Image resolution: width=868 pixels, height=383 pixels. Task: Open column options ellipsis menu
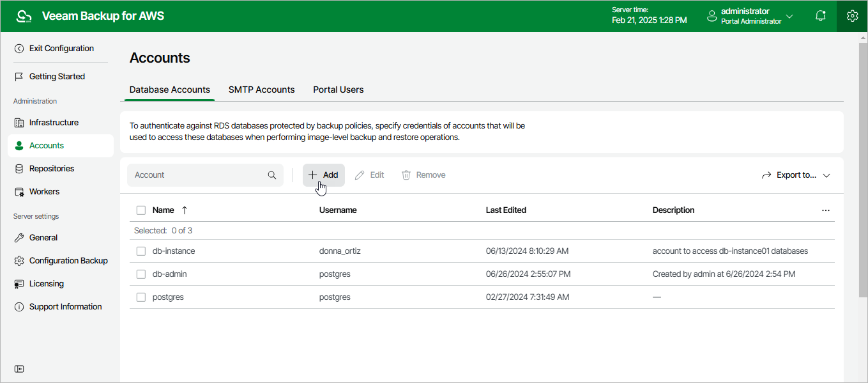click(x=826, y=210)
